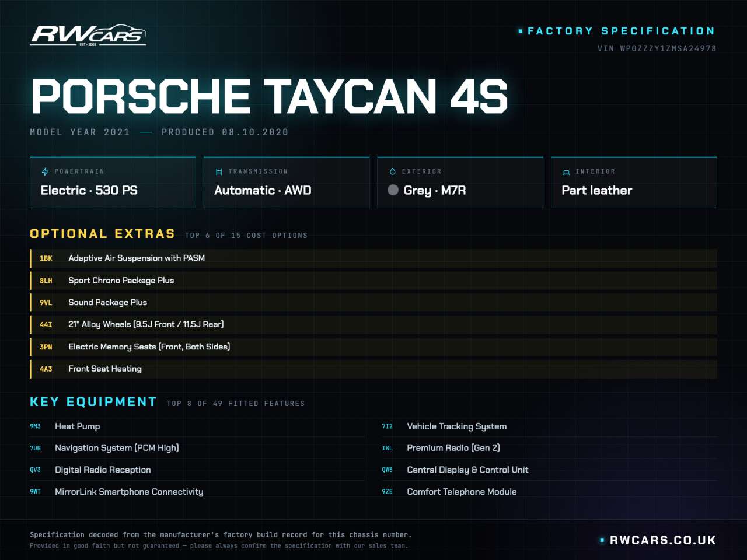Image resolution: width=747 pixels, height=560 pixels.
Task: Click equipment code 7I2
Action: tap(388, 426)
